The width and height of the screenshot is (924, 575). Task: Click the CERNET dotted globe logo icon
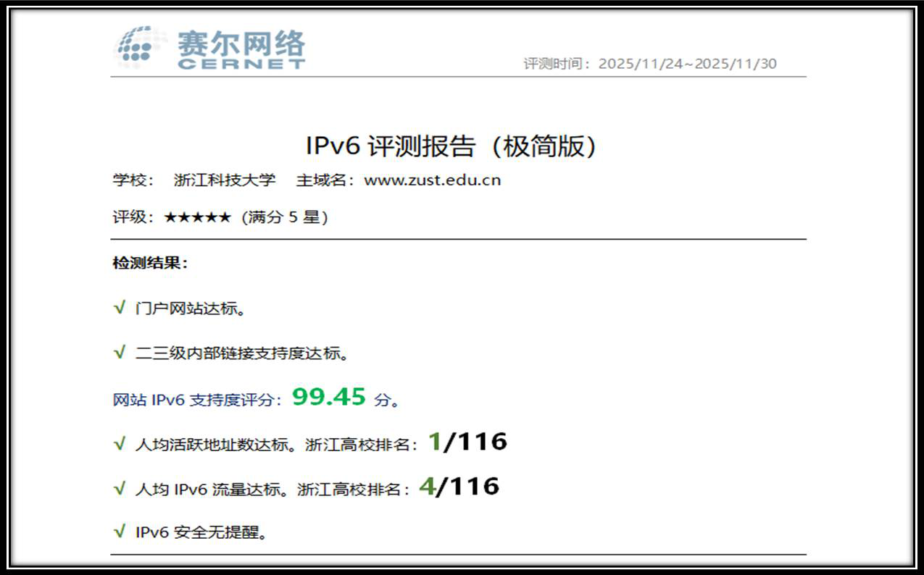click(x=135, y=46)
